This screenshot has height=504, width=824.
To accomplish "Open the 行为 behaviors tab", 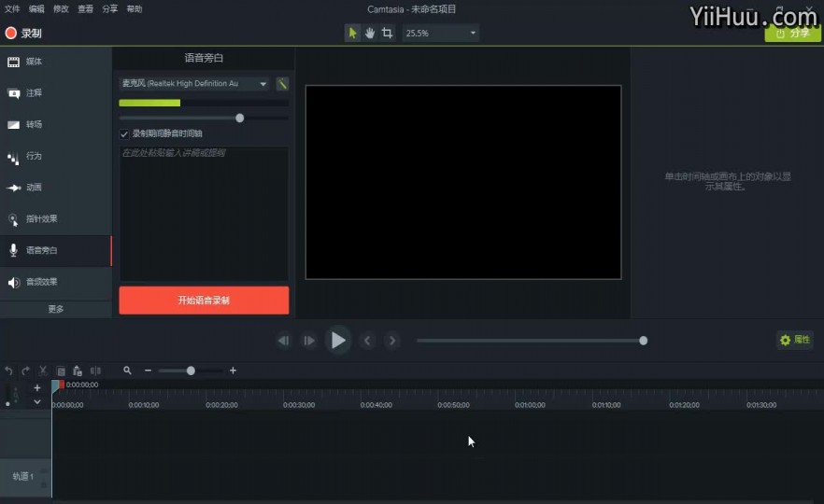I will 56,156.
